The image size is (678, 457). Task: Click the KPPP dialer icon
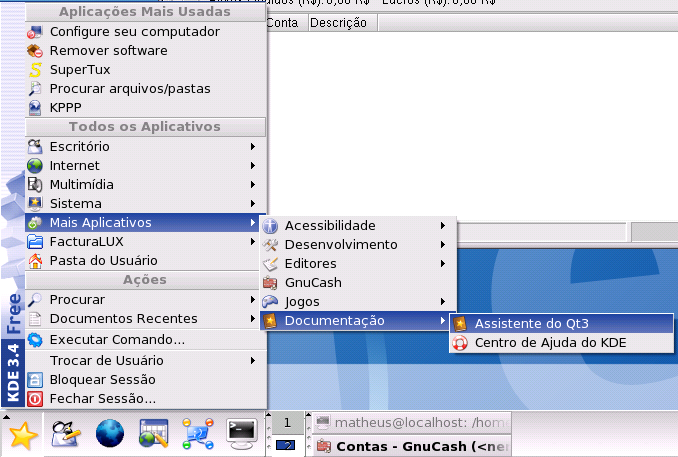(x=35, y=108)
